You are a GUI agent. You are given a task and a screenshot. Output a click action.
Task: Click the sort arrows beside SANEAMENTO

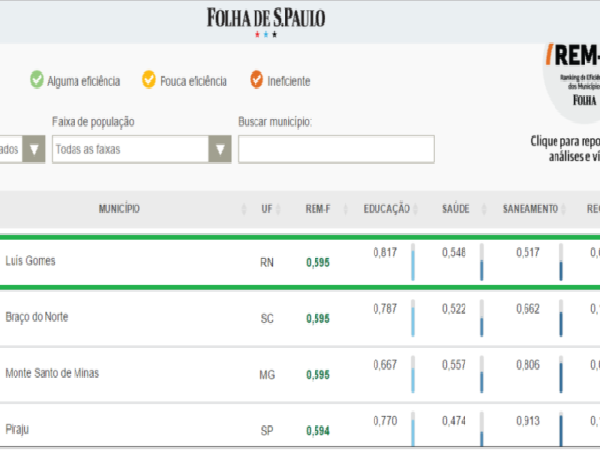pyautogui.click(x=563, y=209)
